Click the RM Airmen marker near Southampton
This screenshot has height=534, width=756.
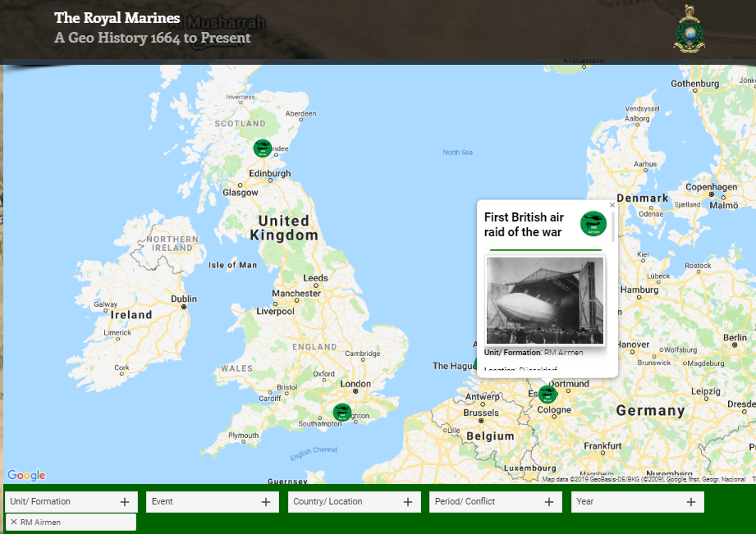[x=341, y=413]
